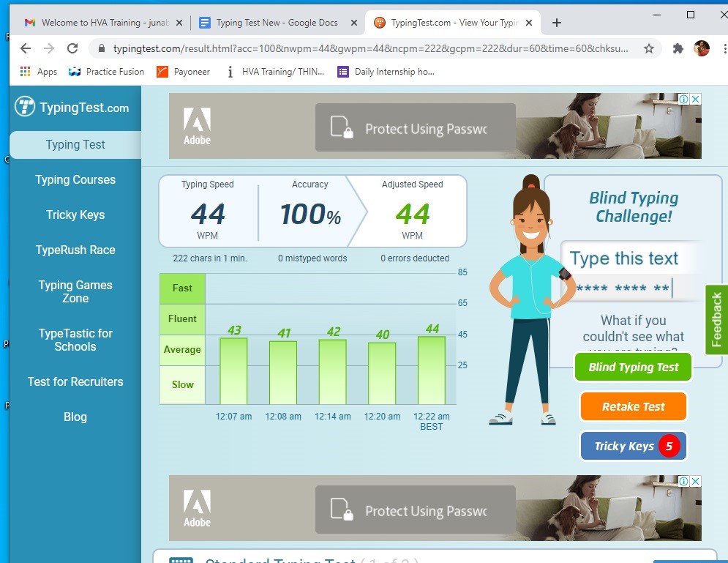The width and height of the screenshot is (728, 563).
Task: Click the address bar URL
Action: (370, 48)
